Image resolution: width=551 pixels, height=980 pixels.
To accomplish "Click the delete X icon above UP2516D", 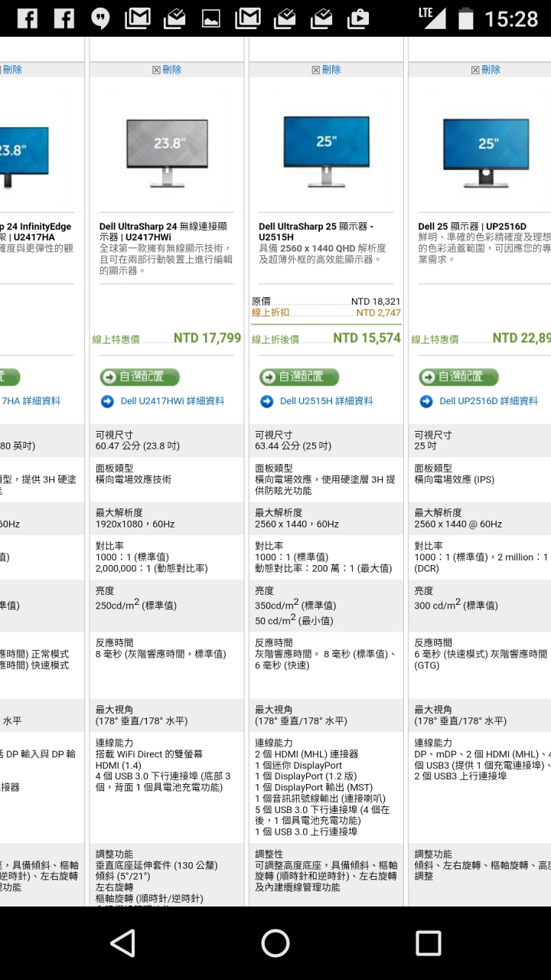I will click(474, 70).
